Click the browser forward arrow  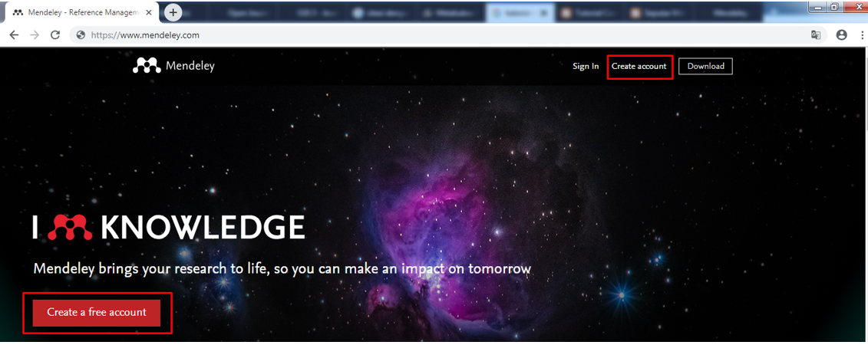coord(35,34)
